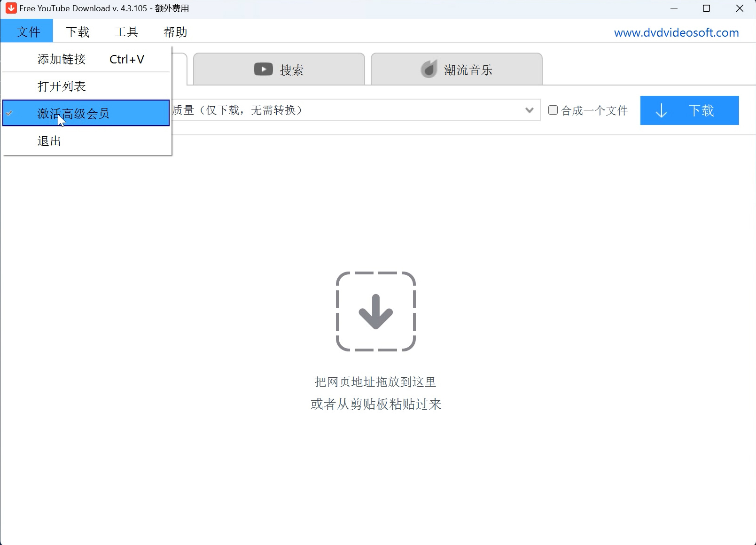Expand the quality dropdown chevron
The height and width of the screenshot is (545, 756).
click(529, 110)
